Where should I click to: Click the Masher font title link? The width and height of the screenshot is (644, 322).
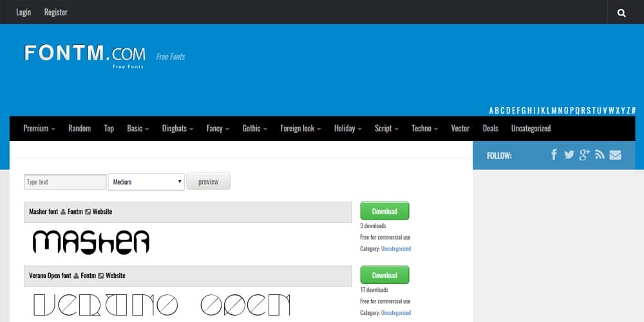click(44, 212)
